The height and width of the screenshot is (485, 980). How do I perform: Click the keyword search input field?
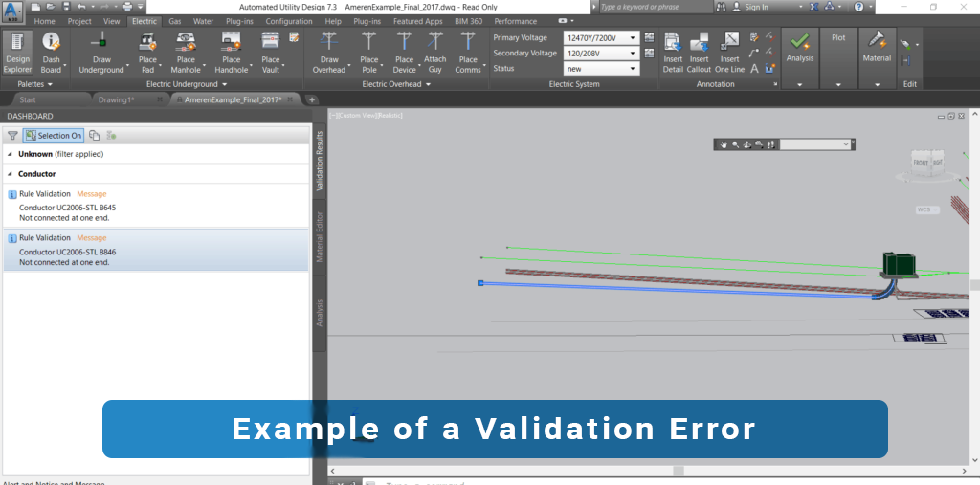tap(655, 7)
